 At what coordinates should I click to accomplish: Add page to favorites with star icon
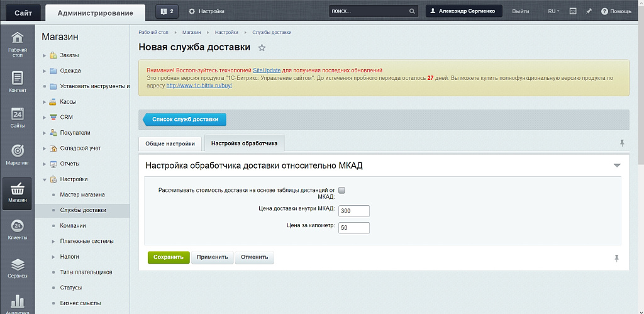click(262, 48)
